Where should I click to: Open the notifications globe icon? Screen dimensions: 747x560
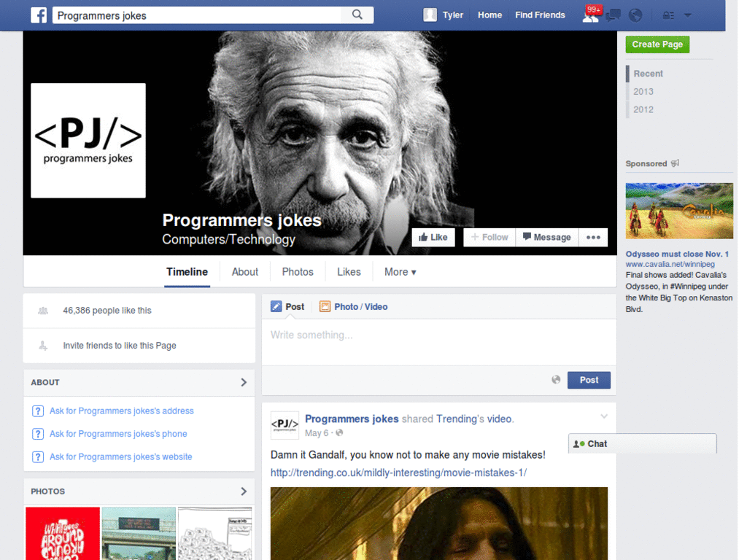click(x=635, y=15)
